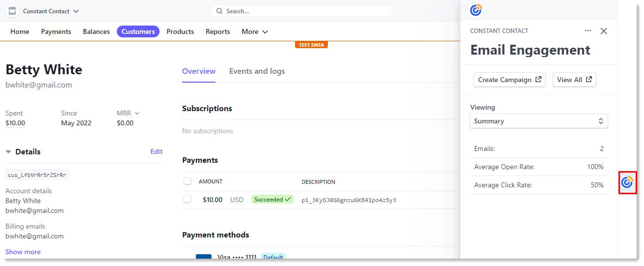Check the $10.00 payment row checkbox

coord(188,200)
